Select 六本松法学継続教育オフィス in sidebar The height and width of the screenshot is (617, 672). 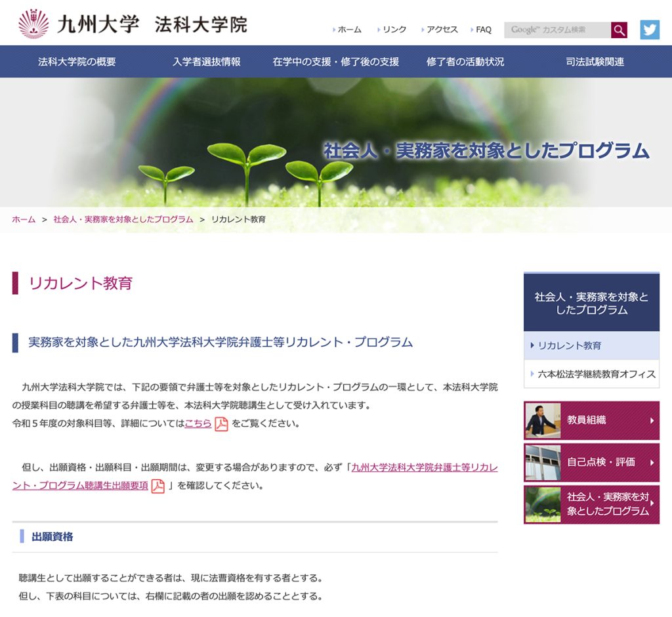596,373
